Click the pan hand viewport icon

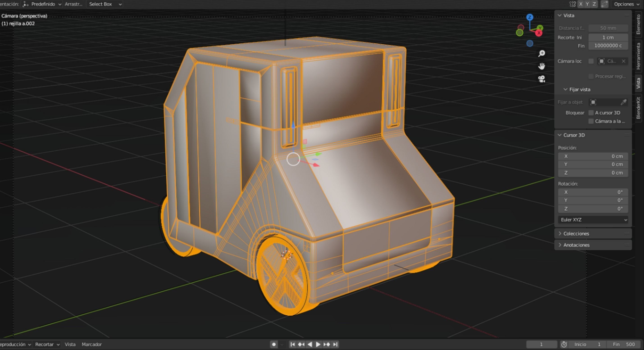click(542, 66)
